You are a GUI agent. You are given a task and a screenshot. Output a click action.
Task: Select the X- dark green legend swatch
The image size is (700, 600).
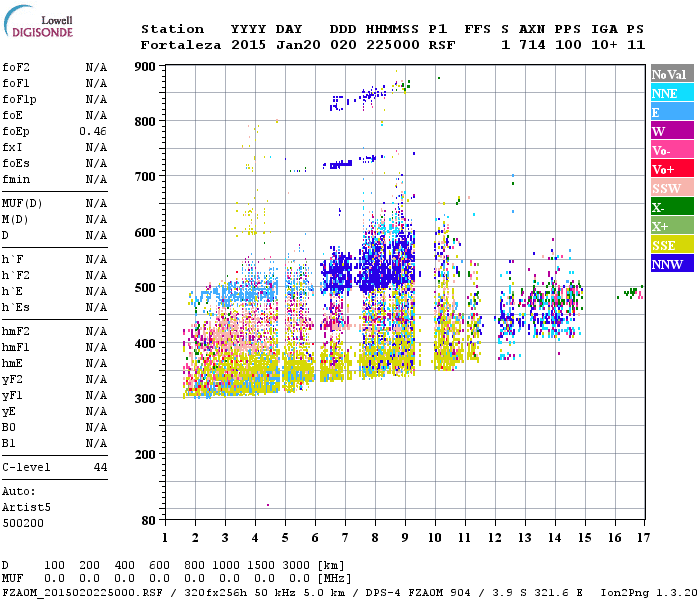(x=672, y=207)
